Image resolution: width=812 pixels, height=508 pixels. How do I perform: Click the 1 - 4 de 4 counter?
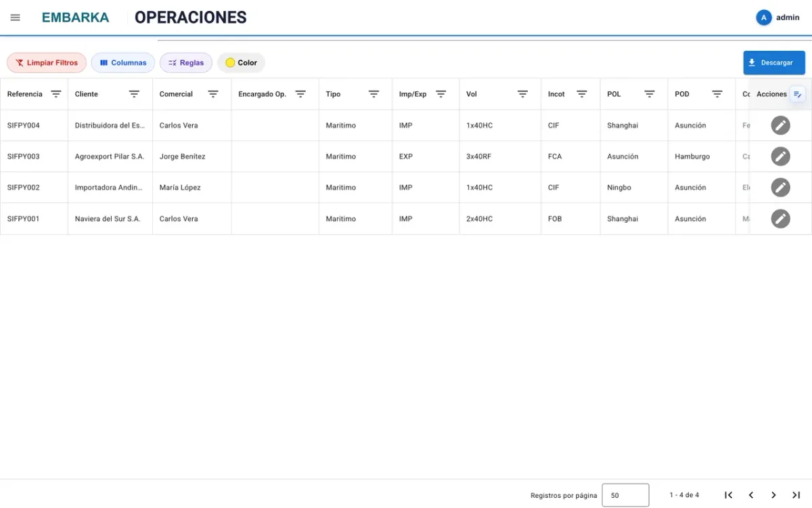pos(684,495)
